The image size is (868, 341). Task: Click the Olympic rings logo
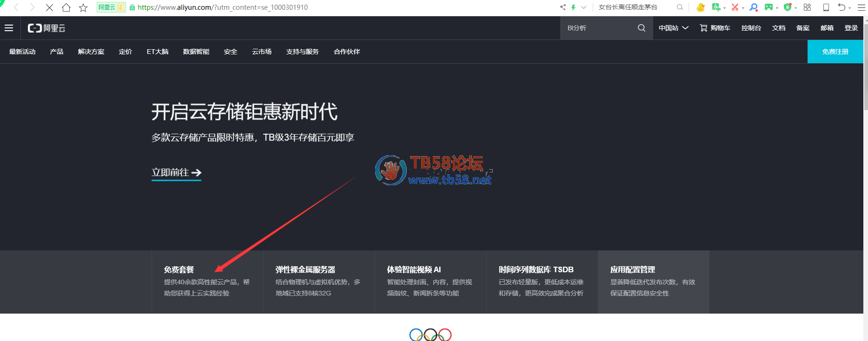tap(431, 334)
